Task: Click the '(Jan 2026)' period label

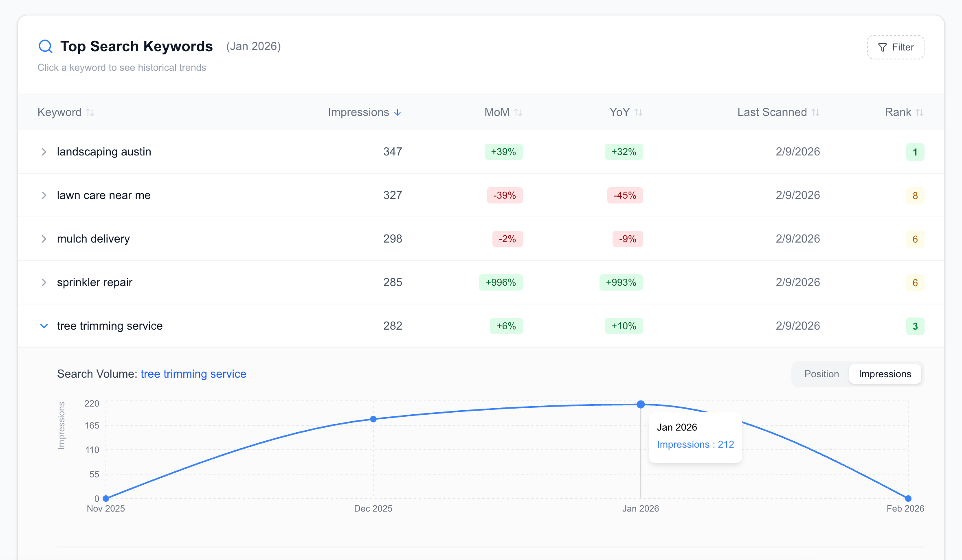Action: pos(254,46)
